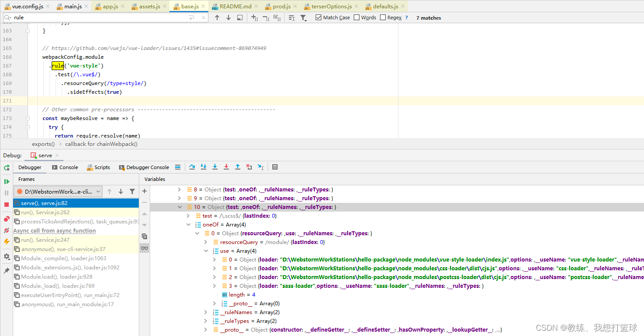
Task: Open the Evaluate Expression calculator icon
Action: click(275, 167)
